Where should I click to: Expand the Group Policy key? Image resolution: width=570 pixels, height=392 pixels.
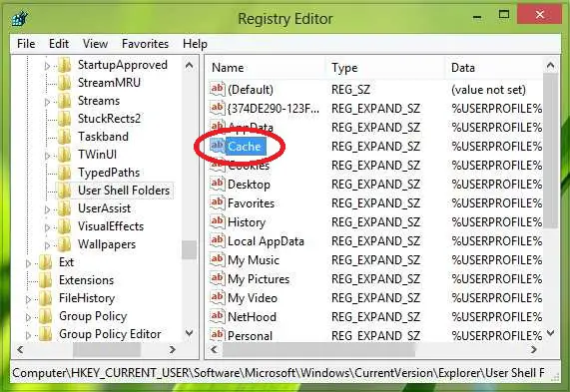28,317
